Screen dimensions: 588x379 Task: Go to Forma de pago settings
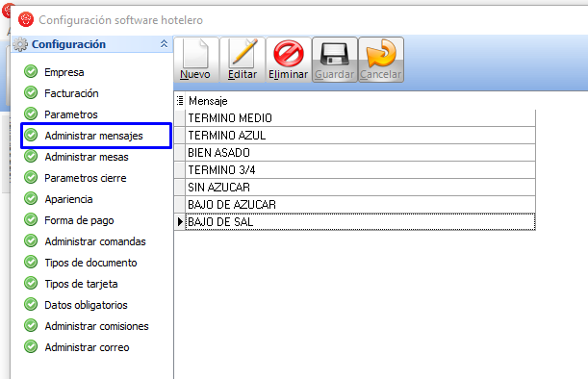pyautogui.click(x=79, y=220)
